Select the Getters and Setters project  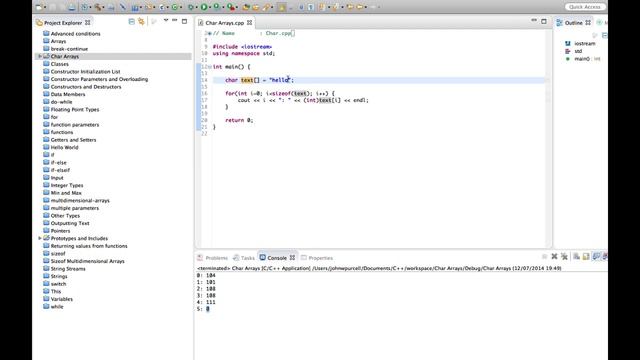73,140
